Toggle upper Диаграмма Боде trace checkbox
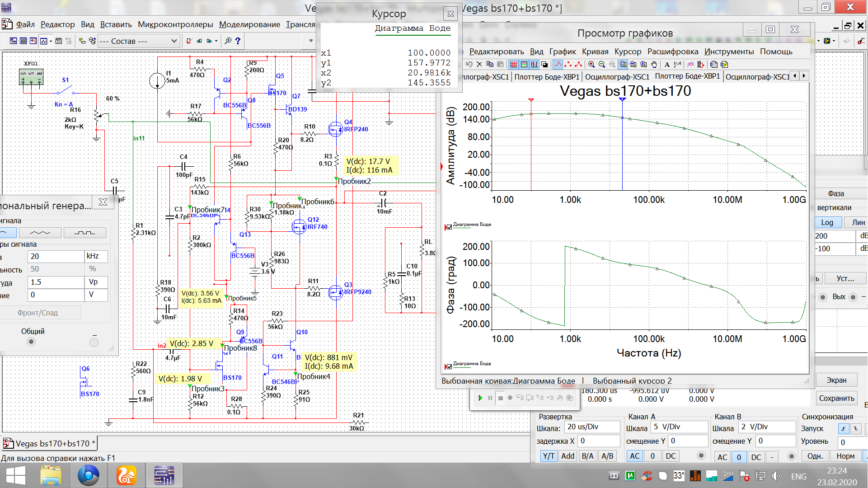The width and height of the screenshot is (868, 488). 449,227
